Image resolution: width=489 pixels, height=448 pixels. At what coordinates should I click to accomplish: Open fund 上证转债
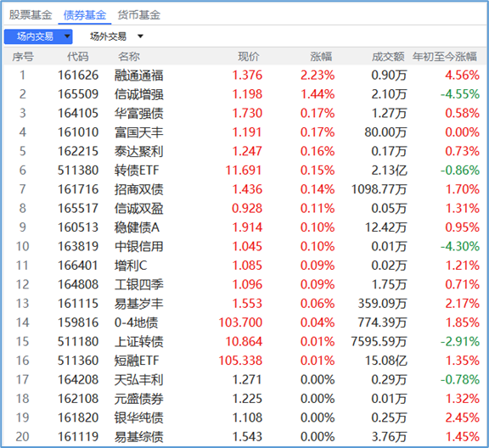[138, 341]
